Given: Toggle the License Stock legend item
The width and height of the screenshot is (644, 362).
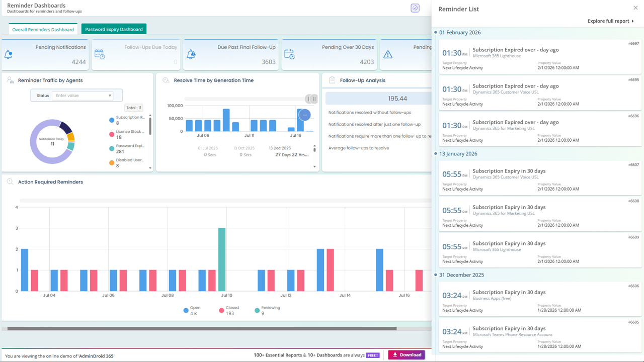Looking at the screenshot, I should coord(127,134).
